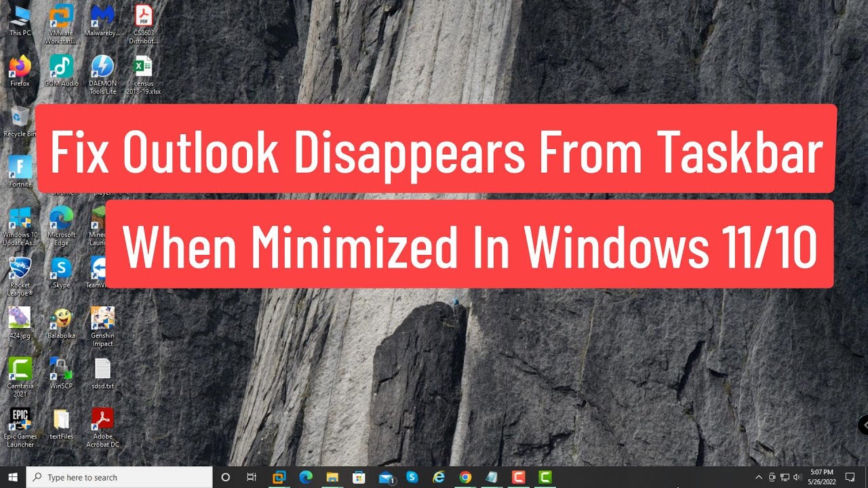Launch Firefox from desktop
The image size is (868, 488).
pyautogui.click(x=20, y=71)
